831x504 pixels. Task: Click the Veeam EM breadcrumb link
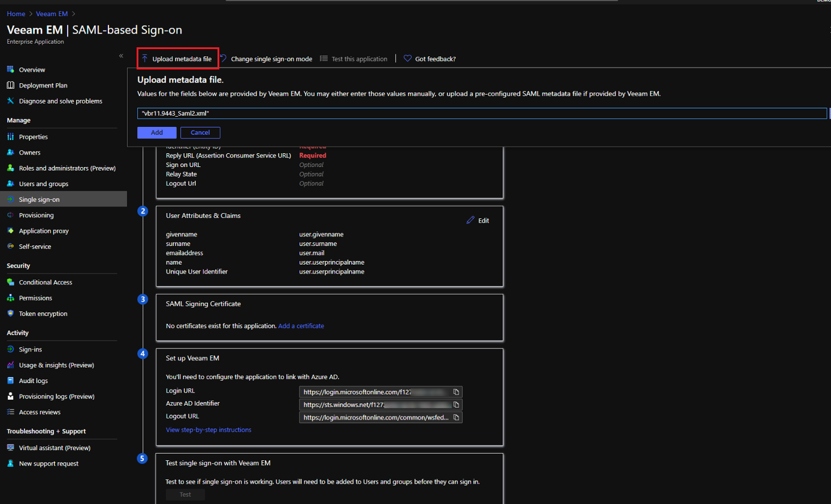pyautogui.click(x=52, y=14)
